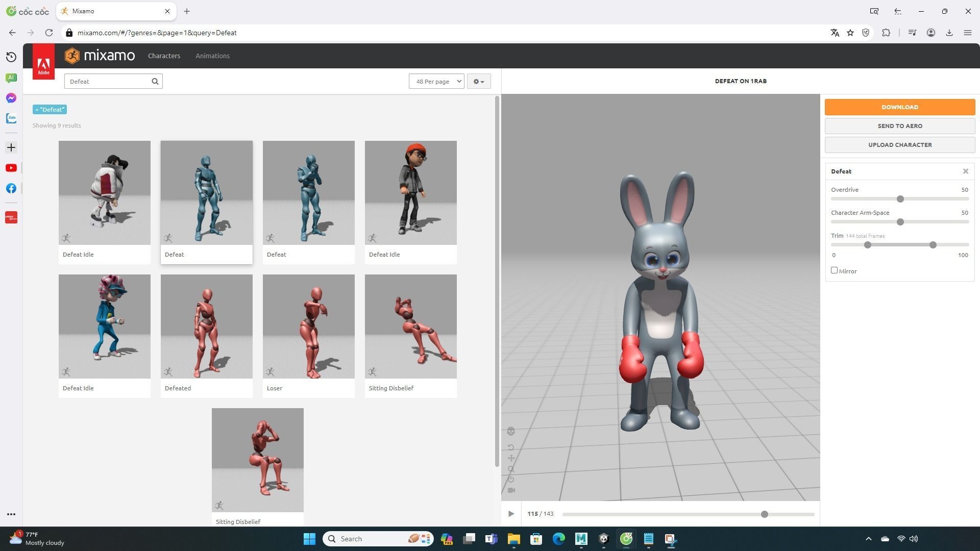Open the browser history sidebar icon

click(x=11, y=57)
